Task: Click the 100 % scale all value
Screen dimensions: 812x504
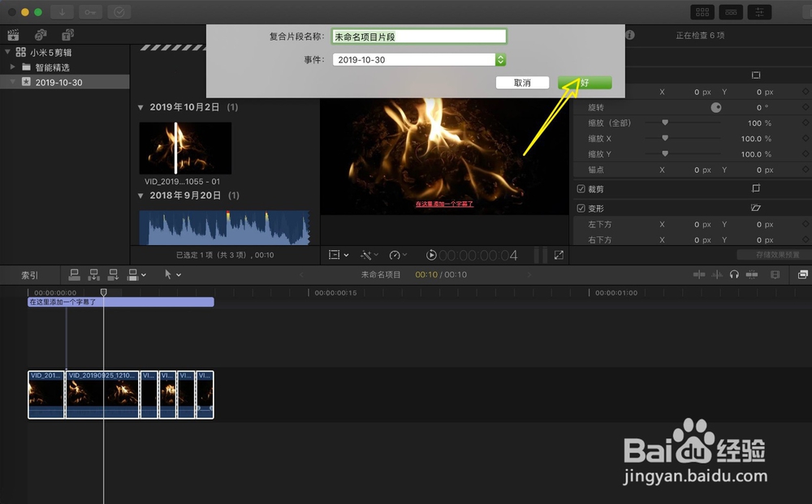Action: 759,123
